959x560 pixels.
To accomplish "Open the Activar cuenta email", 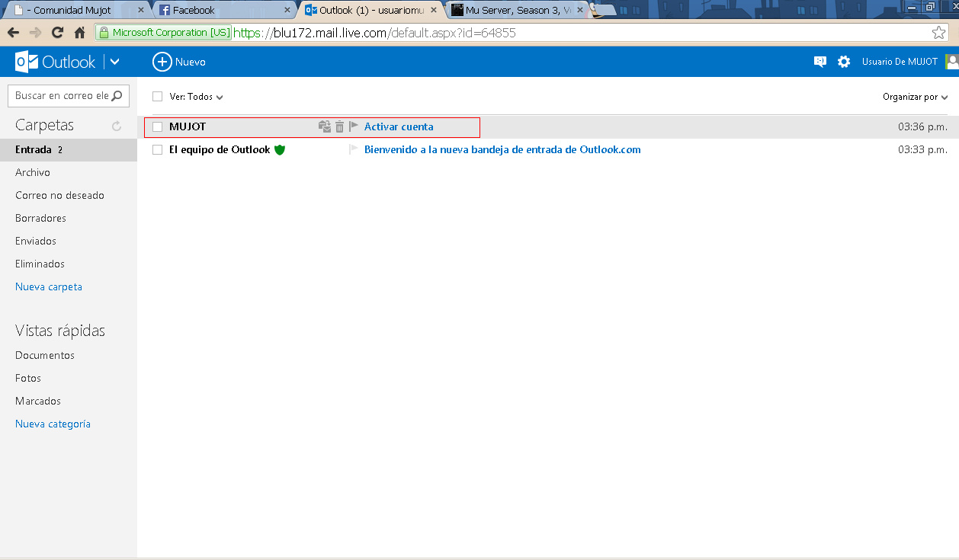I will [399, 126].
